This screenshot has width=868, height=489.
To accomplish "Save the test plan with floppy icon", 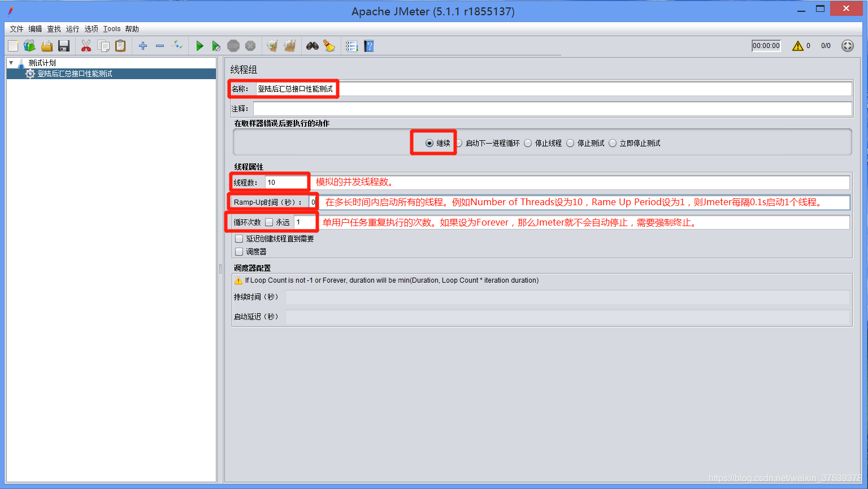I will pos(64,46).
